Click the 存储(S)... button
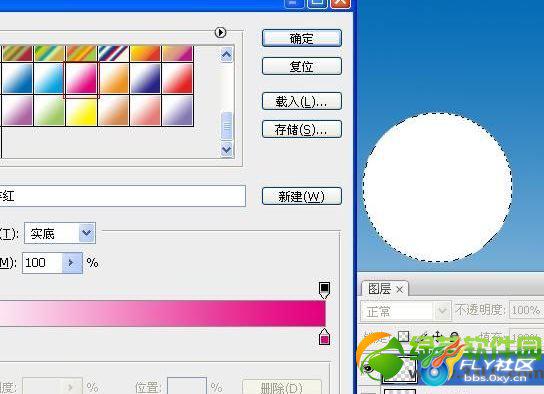 (x=302, y=129)
